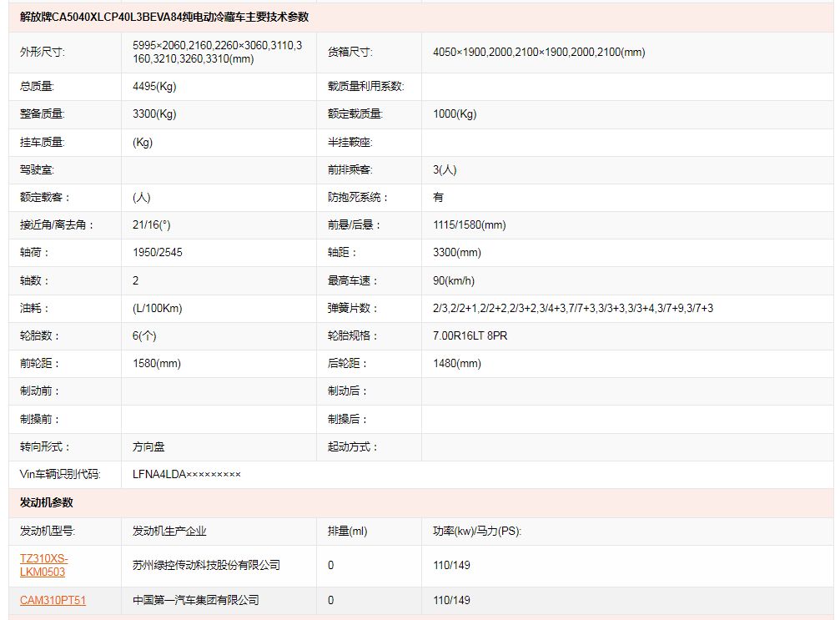Image resolution: width=840 pixels, height=620 pixels.
Task: Click the 弹簧片数 spring leaf values
Action: click(x=572, y=308)
